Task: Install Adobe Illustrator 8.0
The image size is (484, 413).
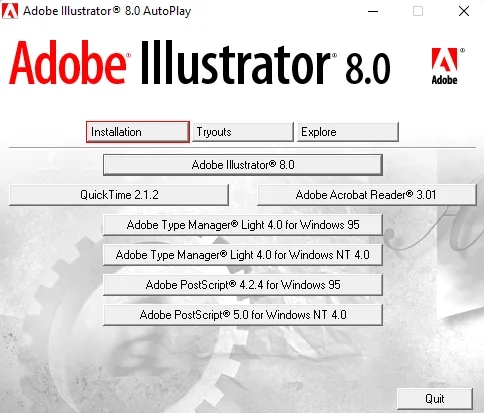Action: click(x=243, y=165)
